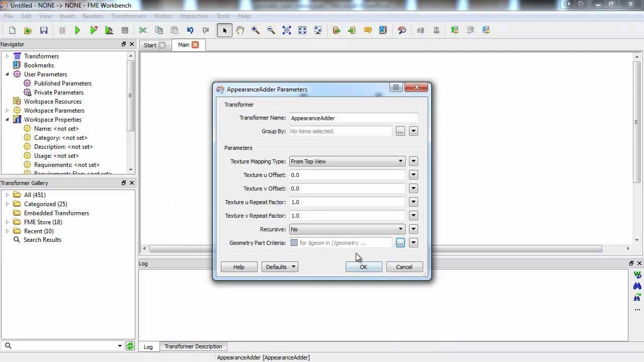Screen dimensions: 644x362
Task: Click the Paste clipboard icon
Action: tap(175, 30)
